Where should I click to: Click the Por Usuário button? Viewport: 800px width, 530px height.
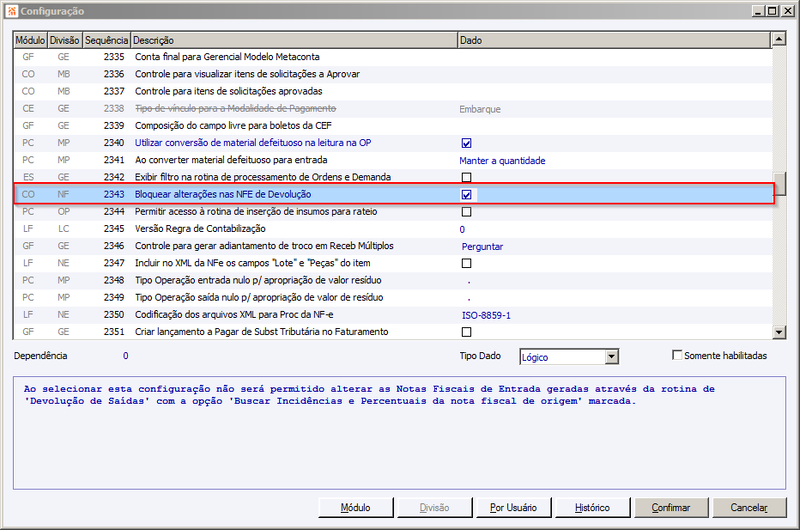[513, 508]
